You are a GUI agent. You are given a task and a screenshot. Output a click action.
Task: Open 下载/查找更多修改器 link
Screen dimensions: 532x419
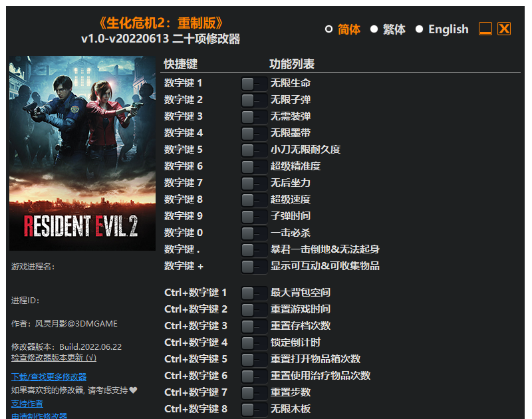(49, 376)
